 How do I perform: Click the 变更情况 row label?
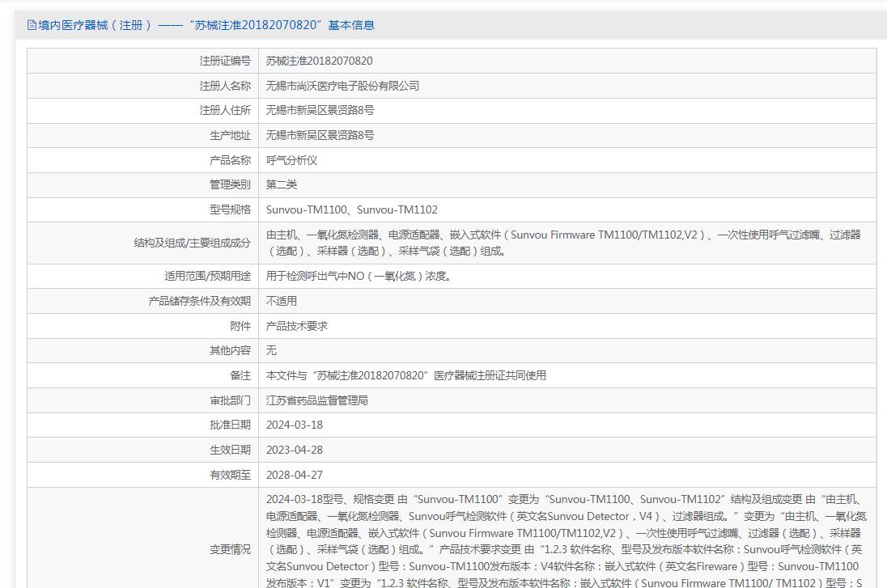tap(230, 549)
